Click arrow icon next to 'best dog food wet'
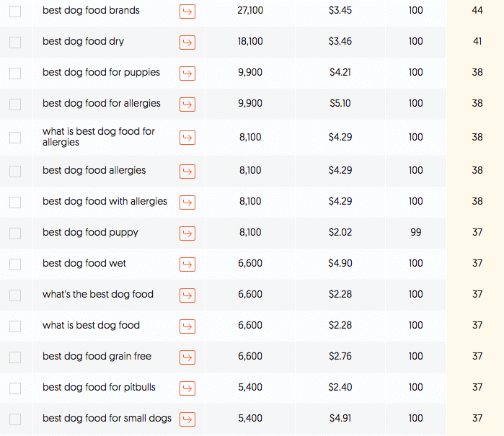Viewport: 504px width, 436px height. pos(187,264)
